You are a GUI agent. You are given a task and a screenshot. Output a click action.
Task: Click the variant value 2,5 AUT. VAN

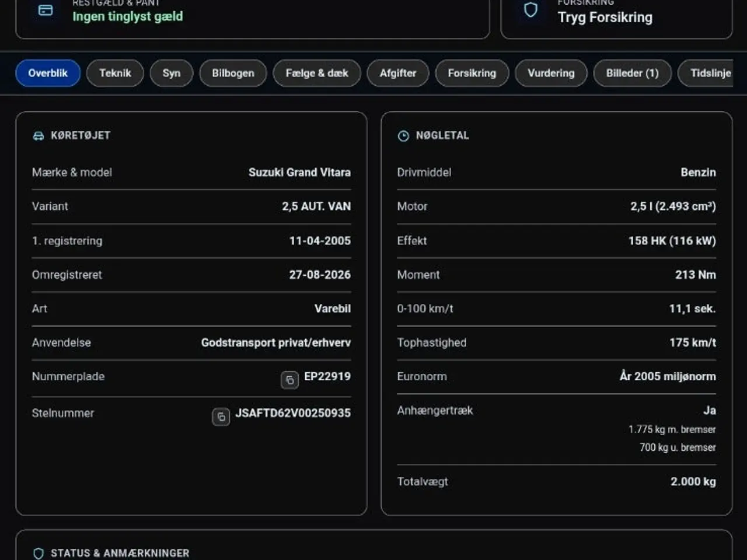[x=316, y=206]
